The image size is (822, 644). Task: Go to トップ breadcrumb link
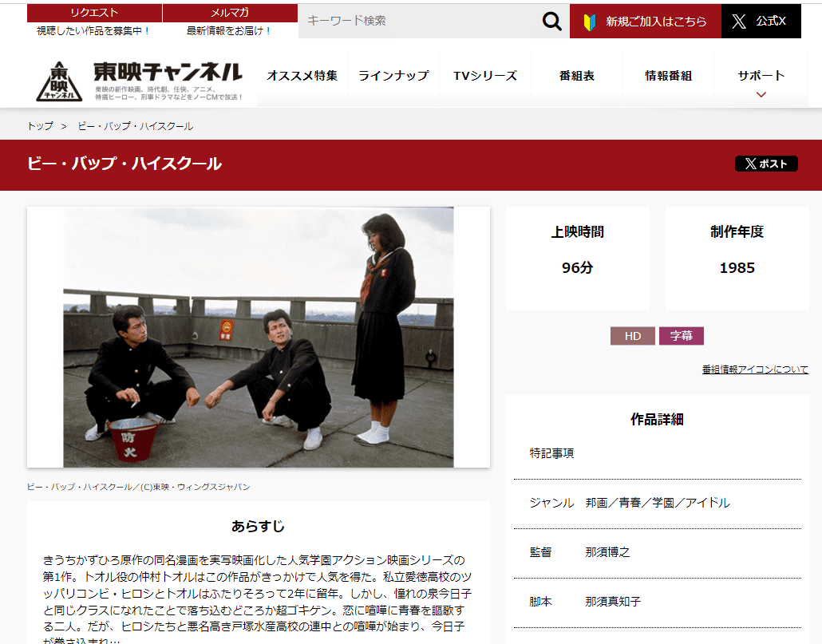tap(41, 126)
